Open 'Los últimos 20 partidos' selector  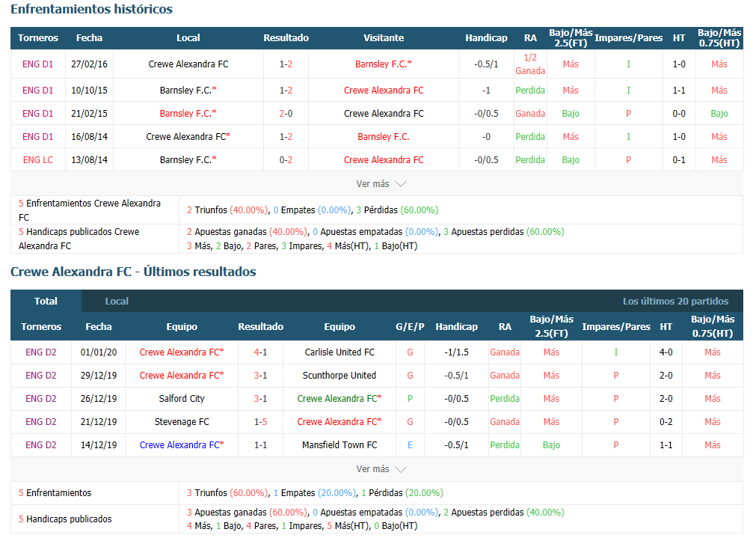(x=675, y=301)
